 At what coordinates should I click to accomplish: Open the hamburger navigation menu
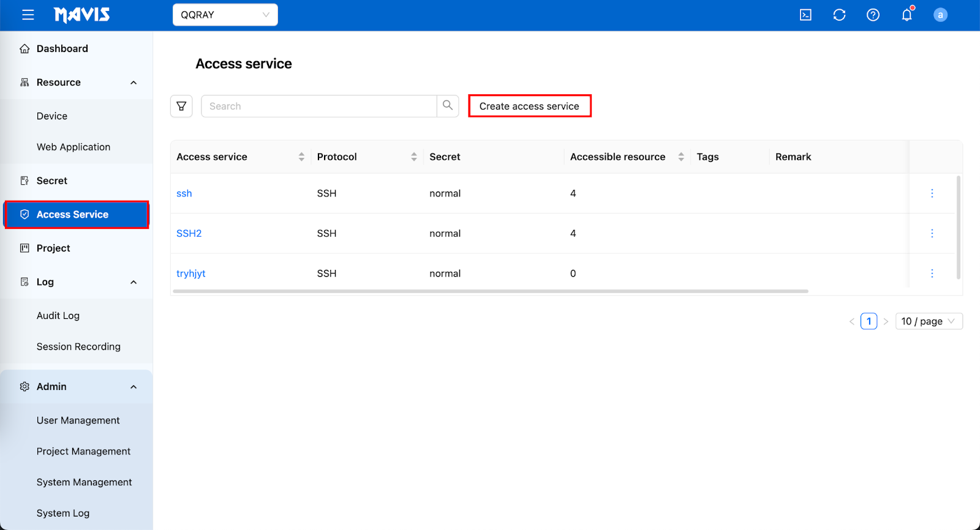coord(28,15)
